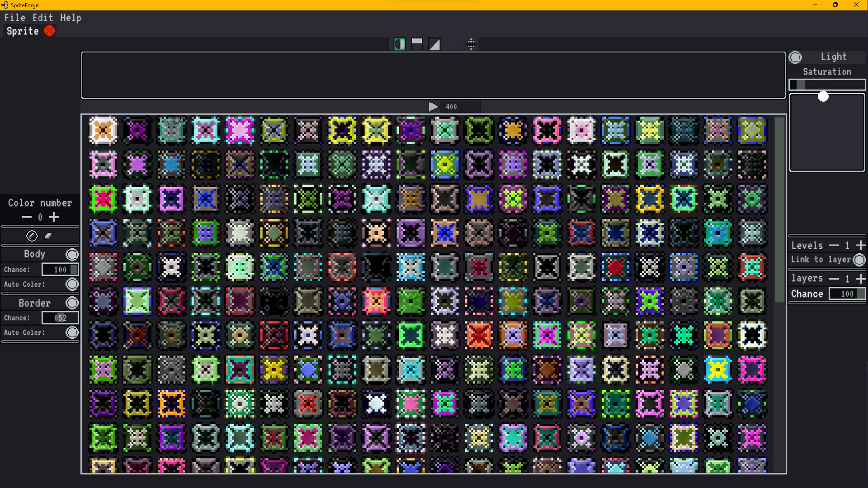
Task: Click the sprite count field showing 400
Action: [461, 107]
